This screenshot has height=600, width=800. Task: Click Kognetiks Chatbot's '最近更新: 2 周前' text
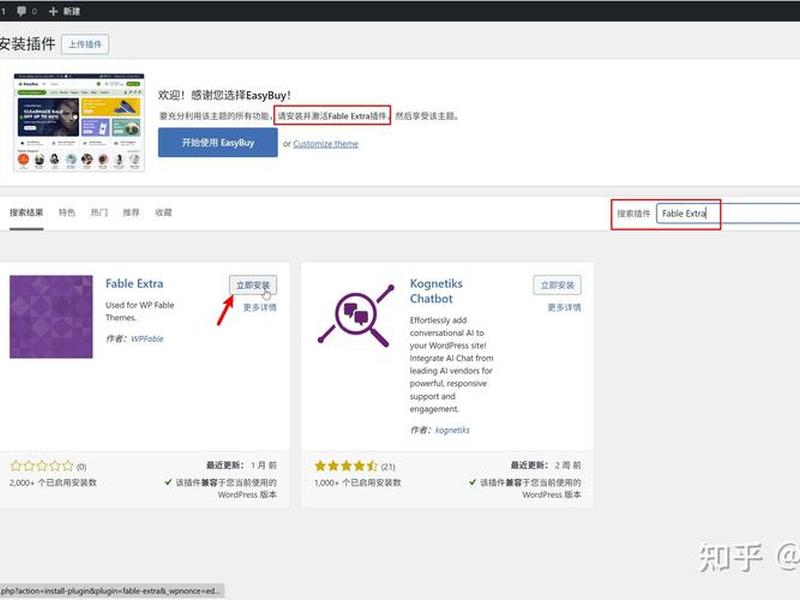[546, 465]
